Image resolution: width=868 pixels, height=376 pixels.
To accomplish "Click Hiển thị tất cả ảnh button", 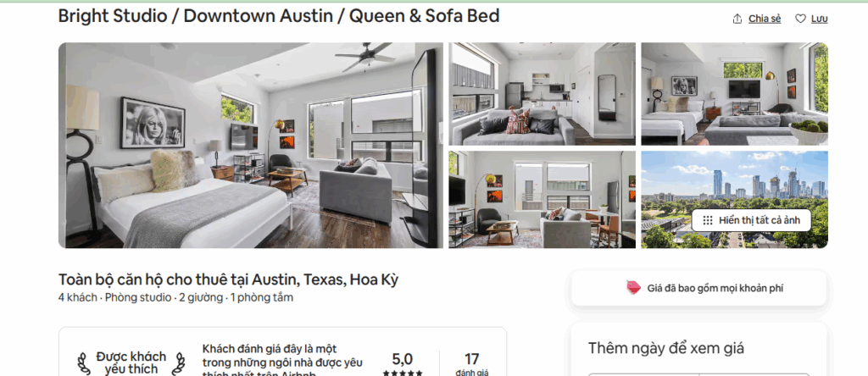I will [751, 220].
